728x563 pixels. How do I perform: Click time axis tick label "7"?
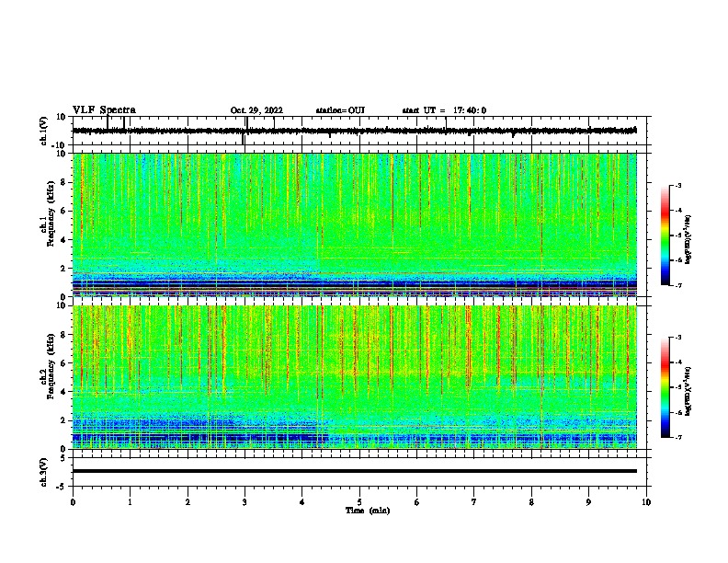(474, 502)
